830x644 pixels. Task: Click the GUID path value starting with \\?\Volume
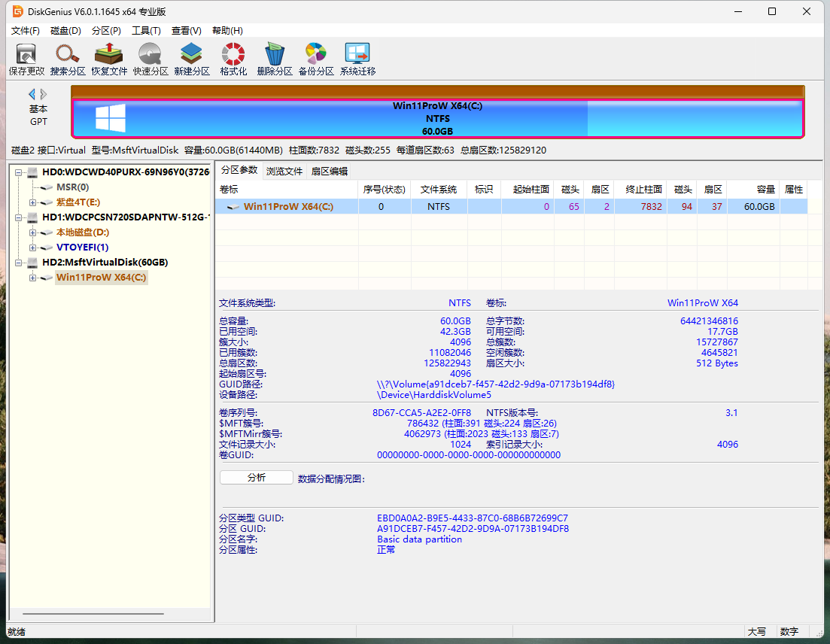495,384
